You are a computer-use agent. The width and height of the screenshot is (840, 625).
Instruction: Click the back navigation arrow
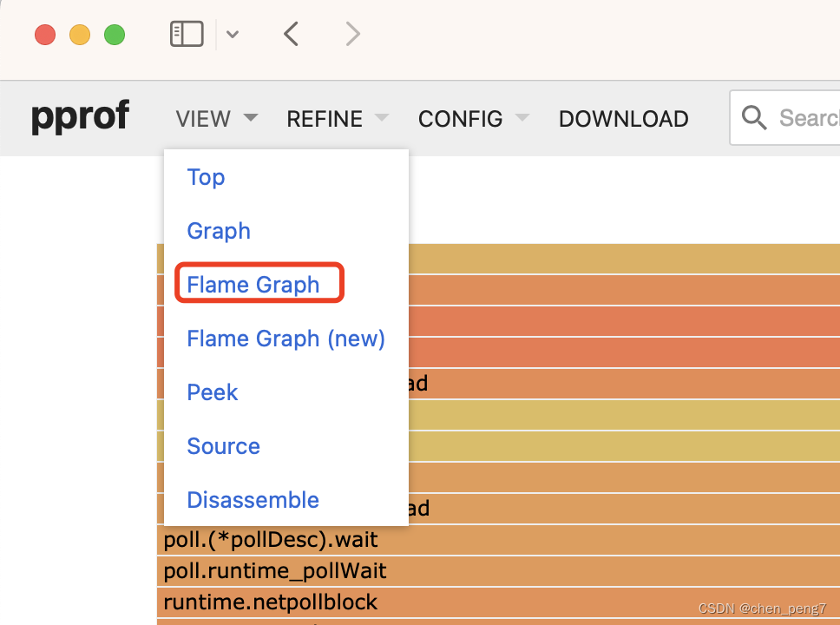[x=291, y=35]
